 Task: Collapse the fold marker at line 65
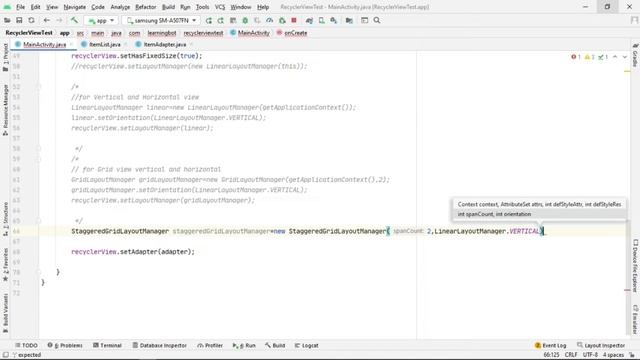click(x=38, y=221)
